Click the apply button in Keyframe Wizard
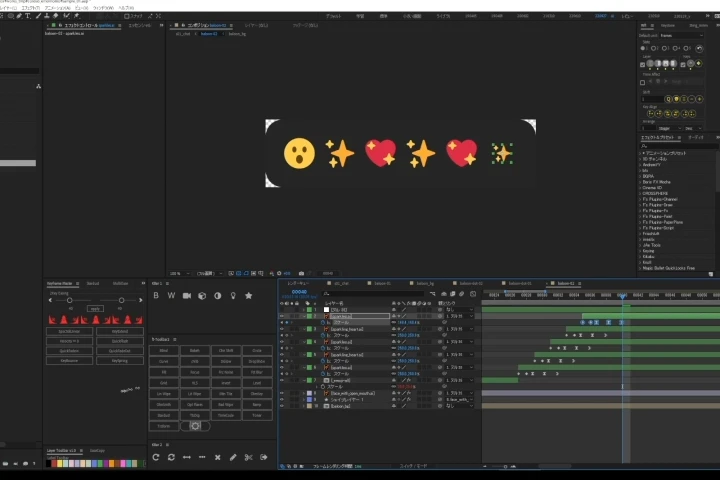Image resolution: width=720 pixels, height=480 pixels. point(95,309)
